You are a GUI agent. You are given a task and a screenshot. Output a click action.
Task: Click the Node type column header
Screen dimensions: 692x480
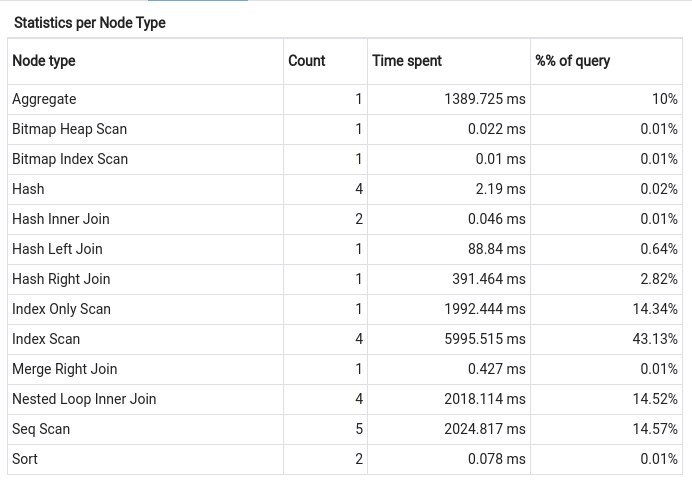tap(44, 61)
